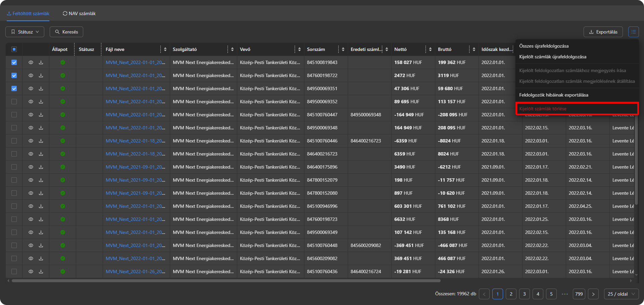Click the list menu icon beside Exportálás
Image resolution: width=644 pixels, height=305 pixels.
[633, 32]
